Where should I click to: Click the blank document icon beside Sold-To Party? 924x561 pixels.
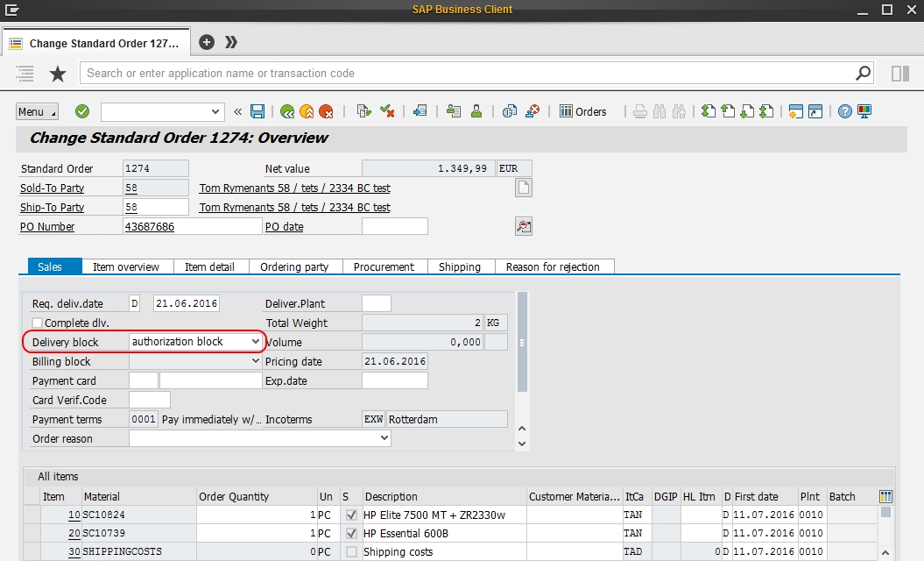(x=523, y=188)
